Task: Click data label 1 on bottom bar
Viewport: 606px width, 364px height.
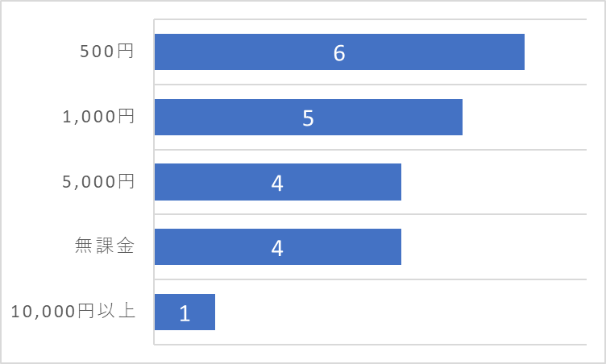Action: [185, 313]
